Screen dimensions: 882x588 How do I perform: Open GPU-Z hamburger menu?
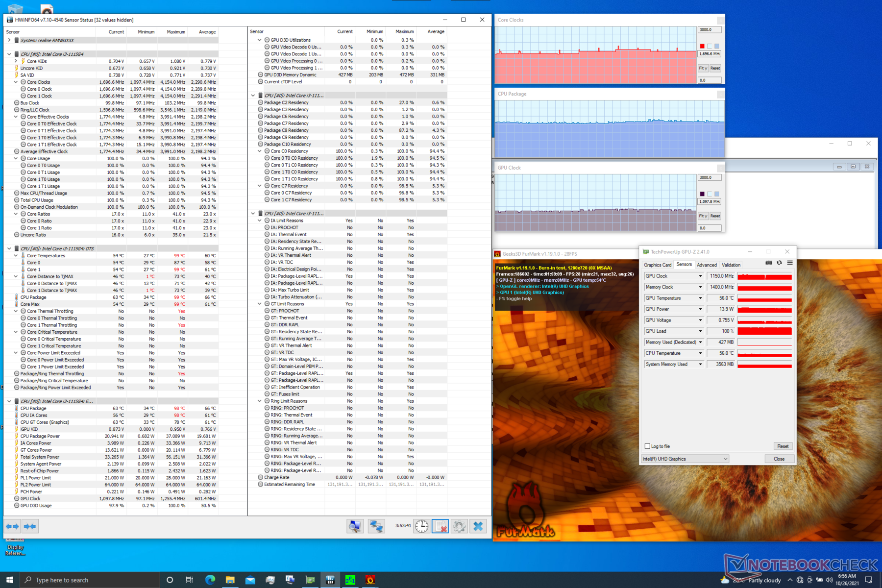[x=790, y=263]
